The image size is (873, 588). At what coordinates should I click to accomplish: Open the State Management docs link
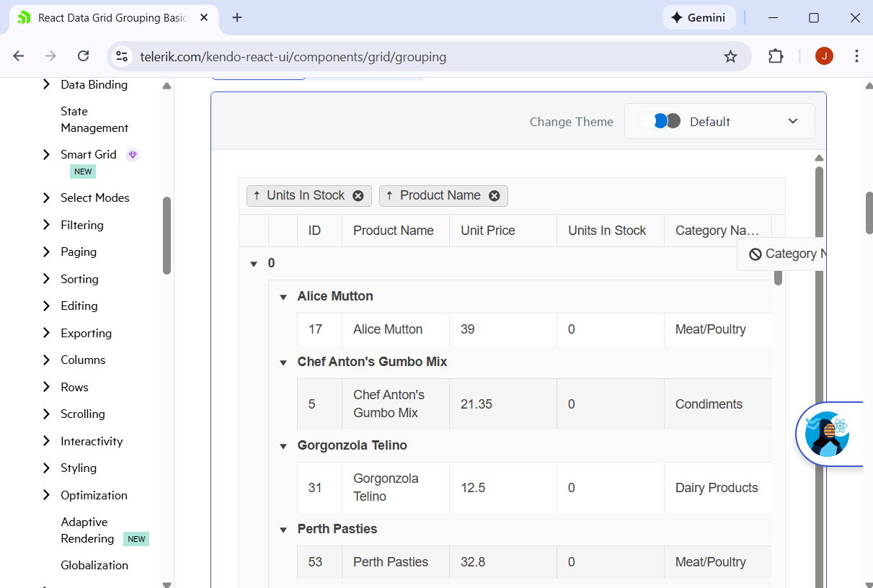pyautogui.click(x=94, y=120)
